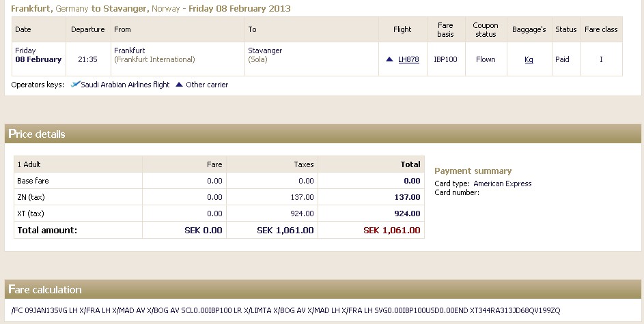Select the Fare calculation section header

click(45, 290)
